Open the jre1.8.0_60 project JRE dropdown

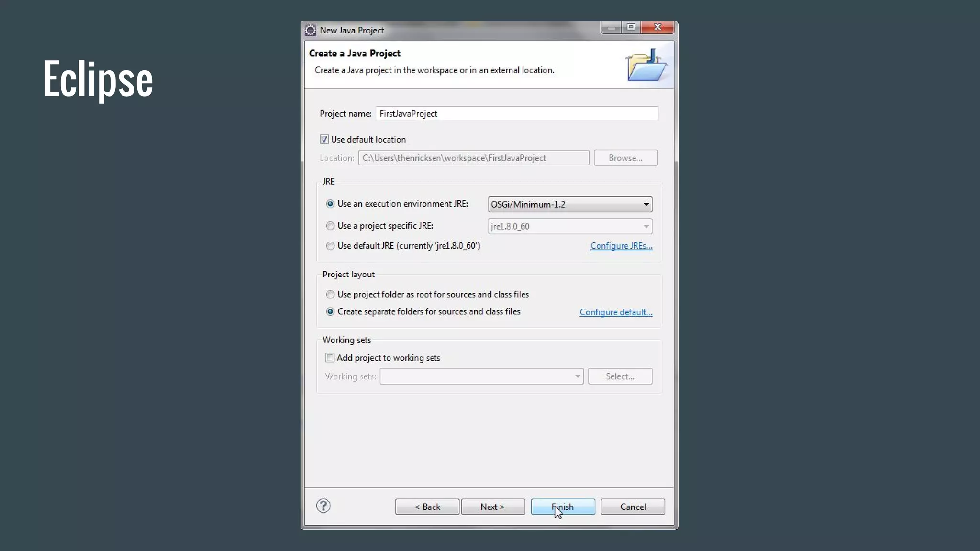(x=646, y=226)
